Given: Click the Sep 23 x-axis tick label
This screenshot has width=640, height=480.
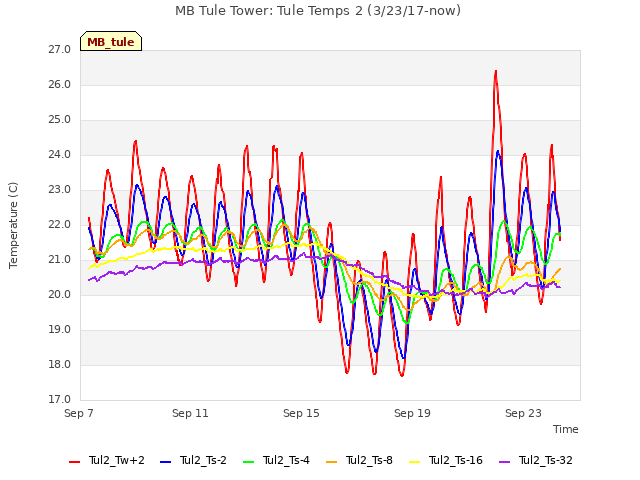Looking at the screenshot, I should point(523,413).
